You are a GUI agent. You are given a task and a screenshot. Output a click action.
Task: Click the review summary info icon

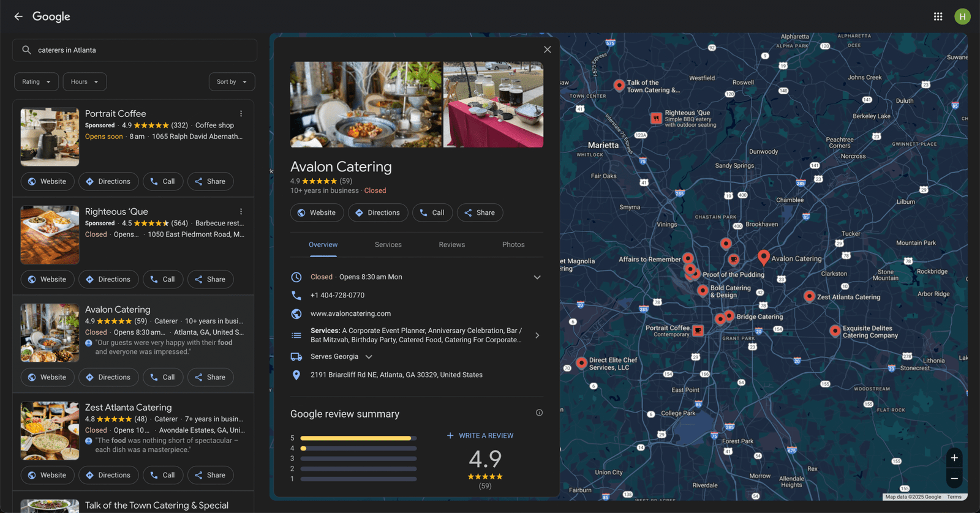[539, 413]
